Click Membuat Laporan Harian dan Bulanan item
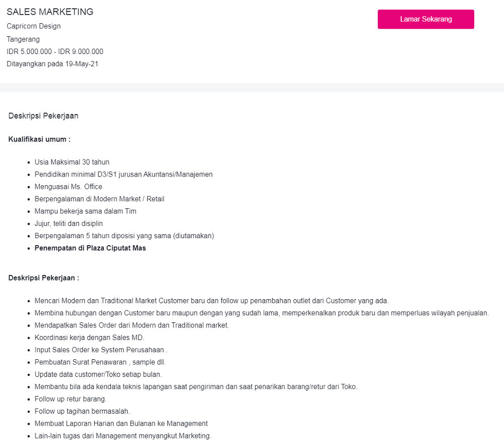The image size is (504, 447). (x=121, y=423)
